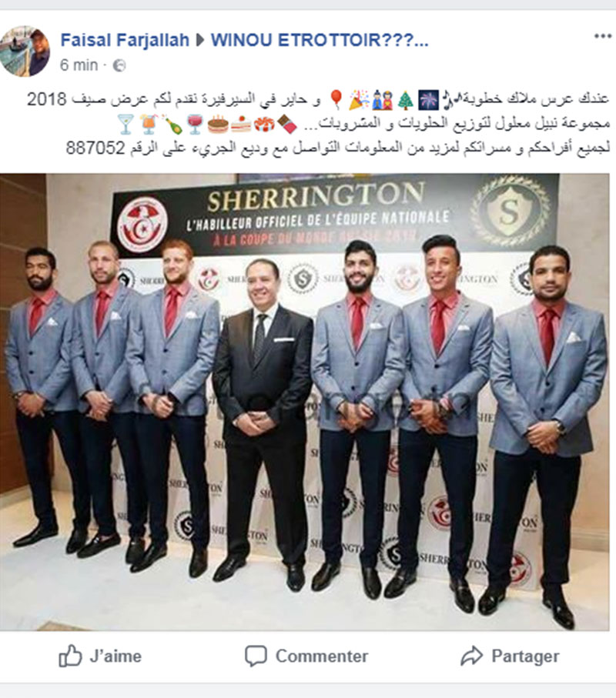The width and height of the screenshot is (616, 698).
Task: Click the J'aime button label
Action: 115,656
